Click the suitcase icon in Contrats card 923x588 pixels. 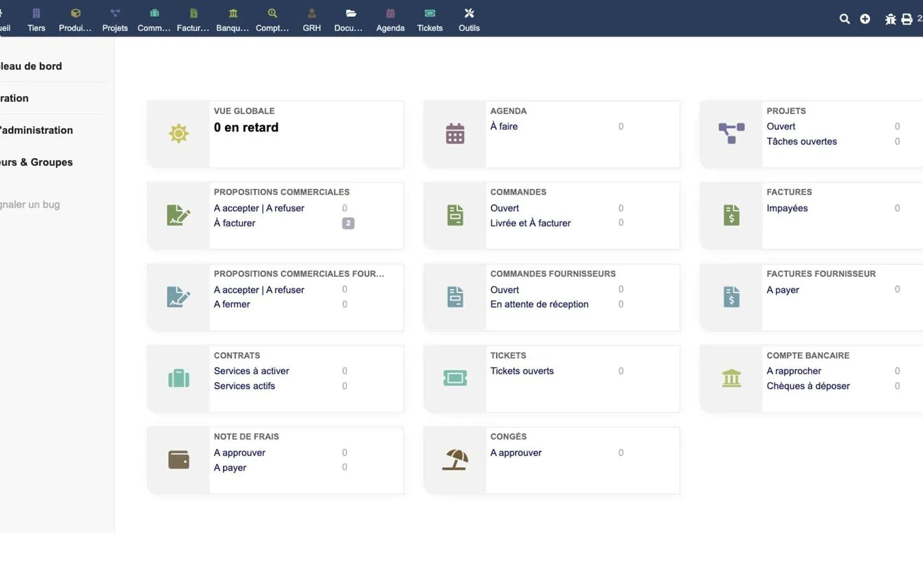[179, 378]
